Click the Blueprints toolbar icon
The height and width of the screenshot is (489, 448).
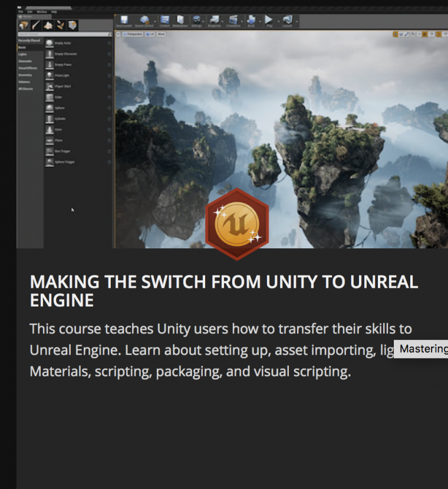pos(214,21)
